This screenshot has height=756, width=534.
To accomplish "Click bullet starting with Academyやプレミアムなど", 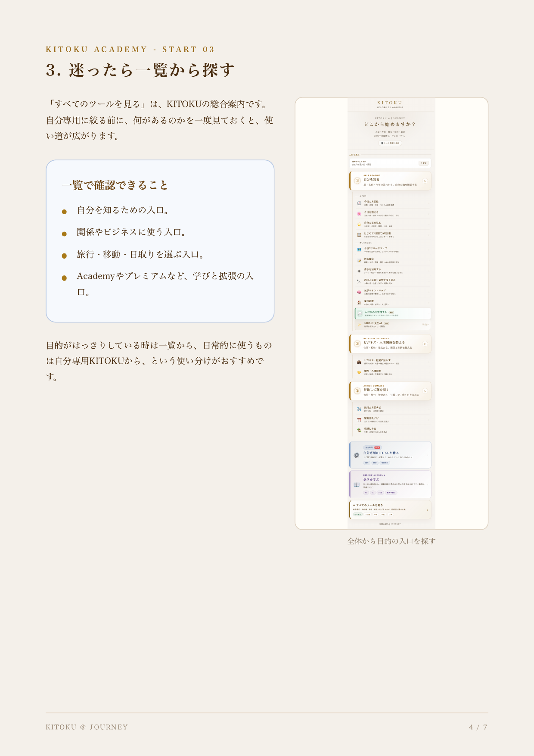I will click(x=165, y=284).
